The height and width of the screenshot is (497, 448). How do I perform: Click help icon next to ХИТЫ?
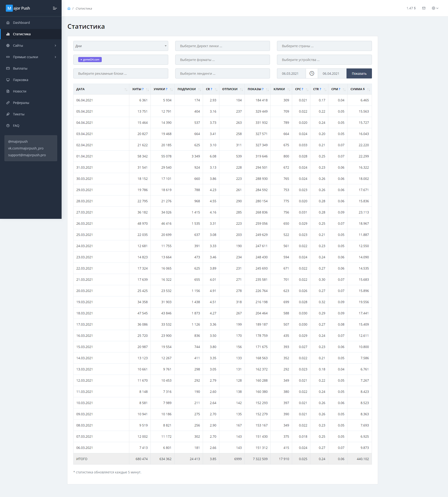(x=143, y=89)
